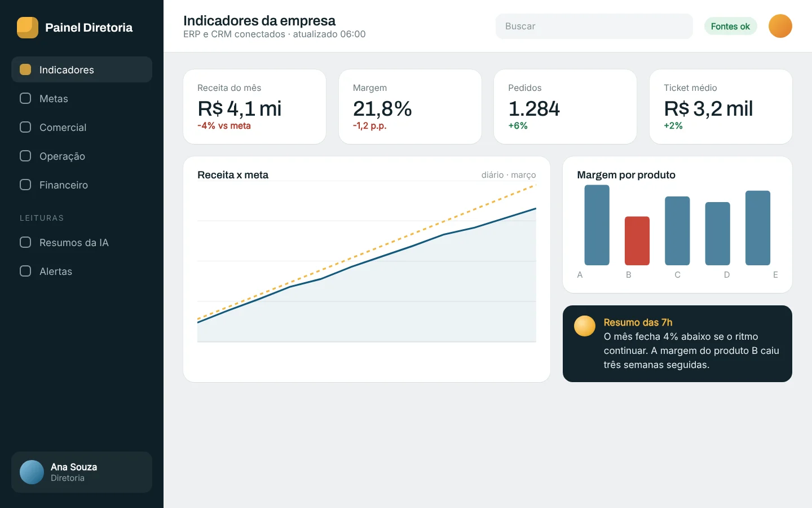Click the Financeiro sidebar icon
Viewport: 812px width, 508px height.
tap(25, 185)
